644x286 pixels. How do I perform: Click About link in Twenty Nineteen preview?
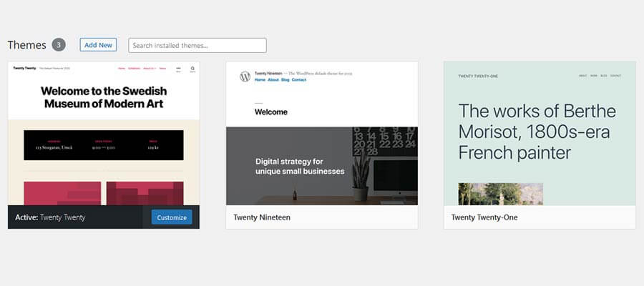[273, 80]
